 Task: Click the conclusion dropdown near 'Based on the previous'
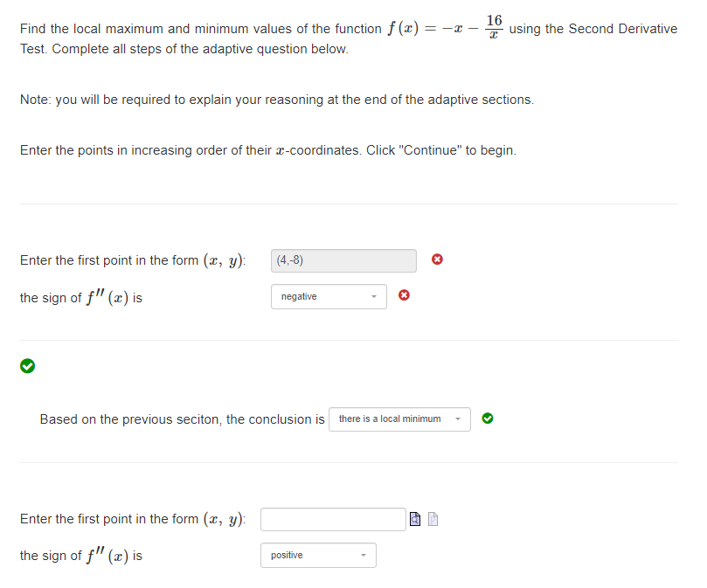(x=399, y=419)
